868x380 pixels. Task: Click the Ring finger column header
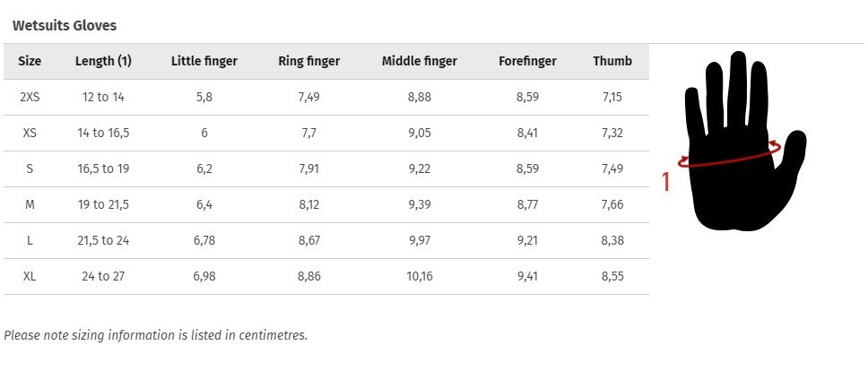(x=309, y=61)
